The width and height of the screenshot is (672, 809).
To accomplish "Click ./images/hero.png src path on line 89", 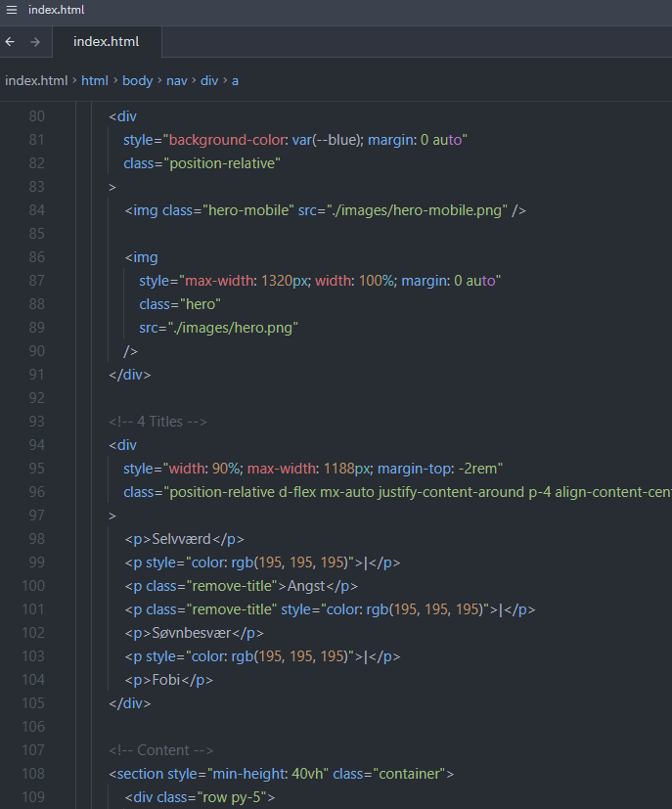I will (x=233, y=328).
